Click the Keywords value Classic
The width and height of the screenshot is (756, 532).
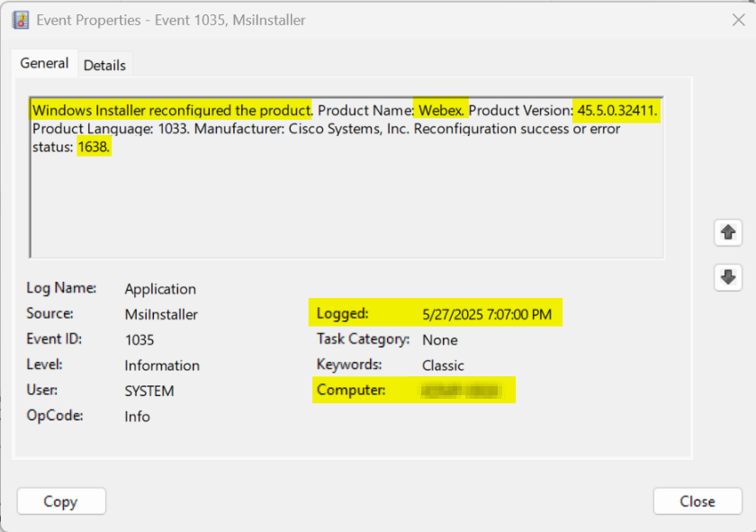[x=443, y=365]
